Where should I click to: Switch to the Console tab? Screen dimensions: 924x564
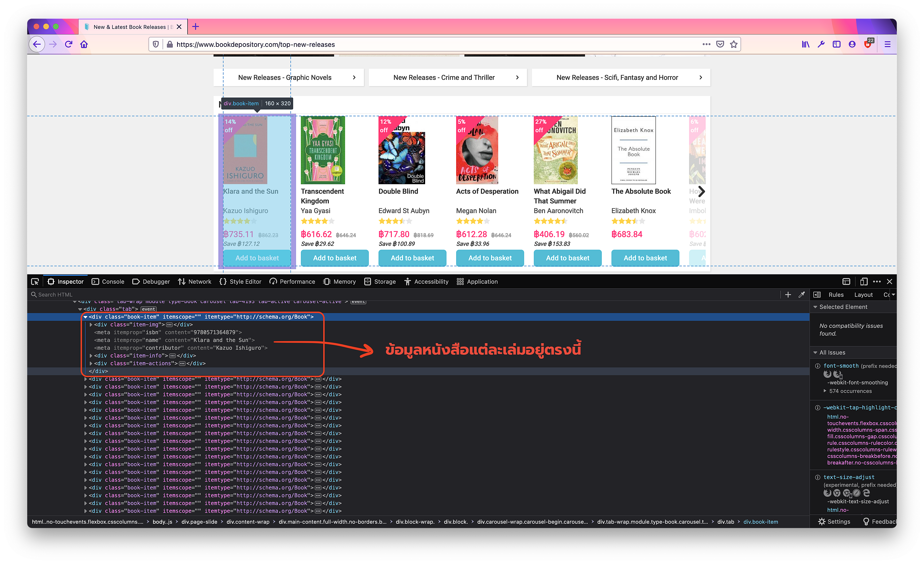click(x=108, y=282)
